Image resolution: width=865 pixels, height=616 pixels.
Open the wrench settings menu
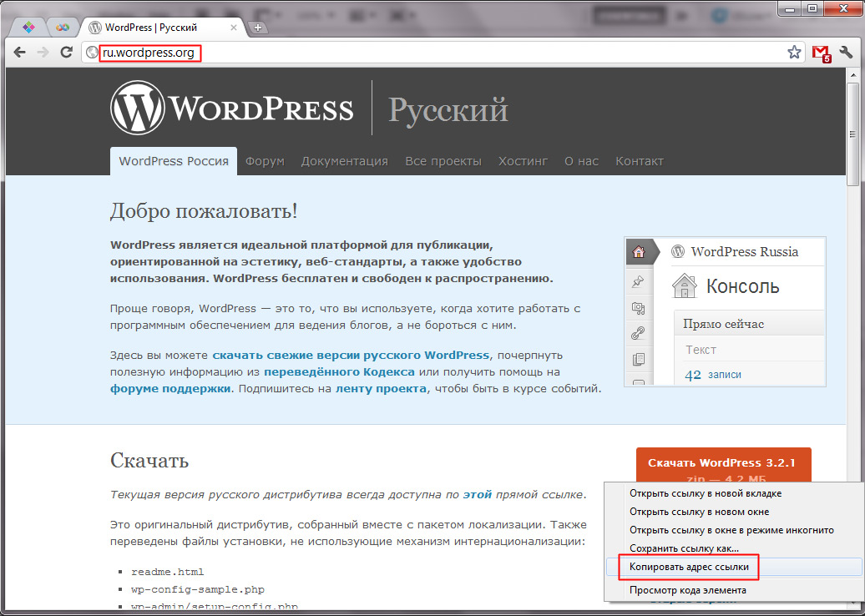[846, 53]
